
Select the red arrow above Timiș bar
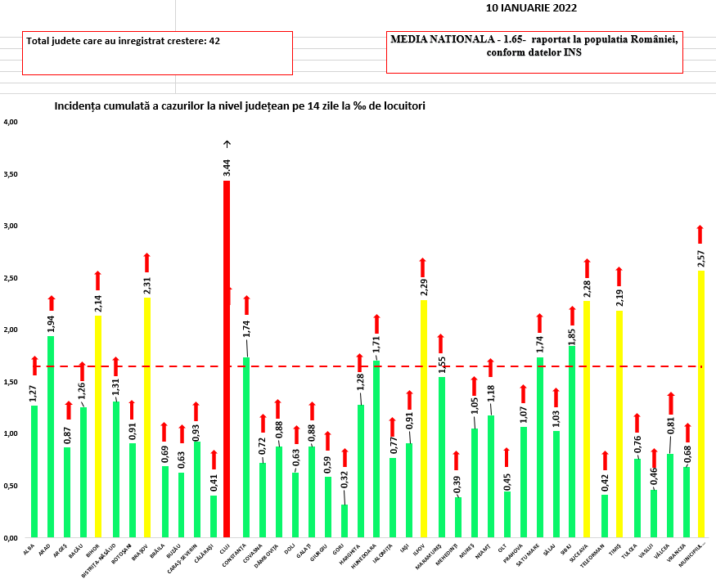[619, 276]
